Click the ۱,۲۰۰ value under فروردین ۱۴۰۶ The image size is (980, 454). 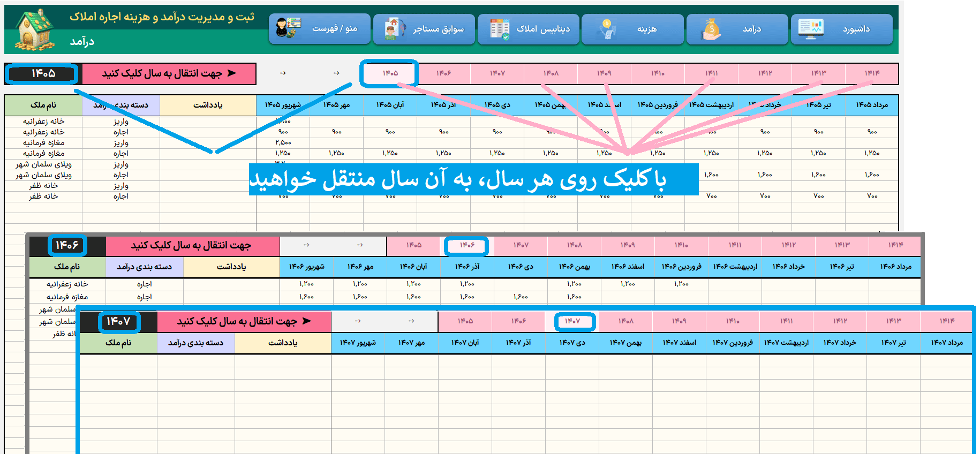tap(681, 284)
